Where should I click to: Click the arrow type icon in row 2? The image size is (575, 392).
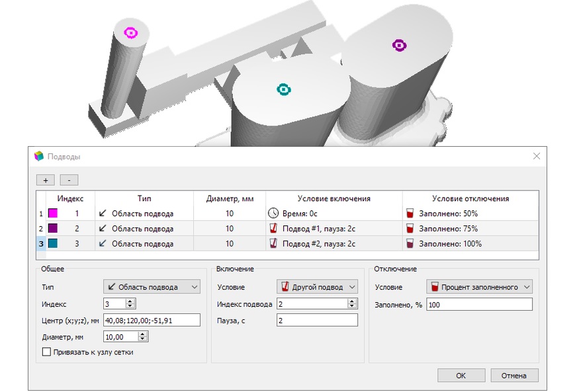[x=103, y=229]
